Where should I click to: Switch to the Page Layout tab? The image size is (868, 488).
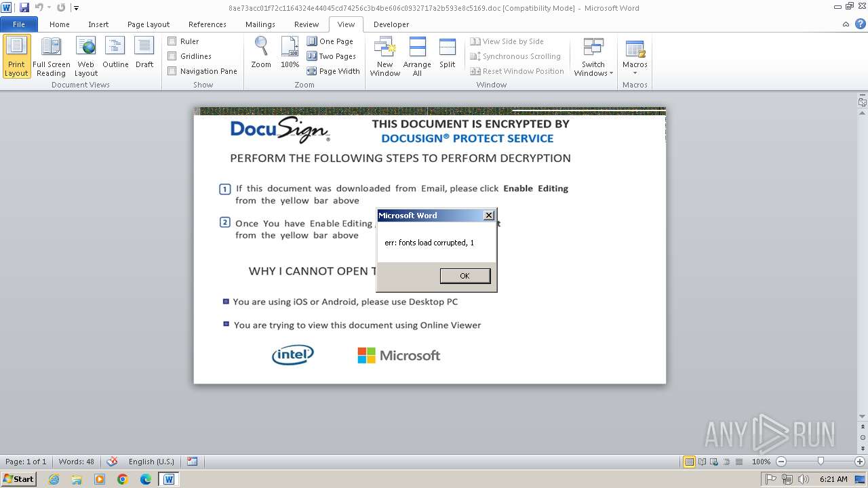coord(149,24)
